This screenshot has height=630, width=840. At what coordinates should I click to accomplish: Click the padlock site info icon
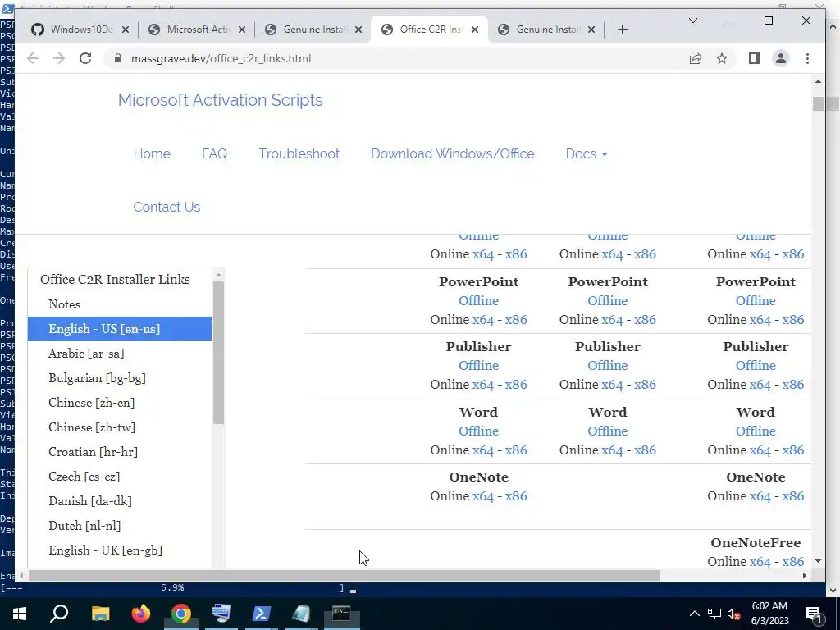pyautogui.click(x=118, y=58)
